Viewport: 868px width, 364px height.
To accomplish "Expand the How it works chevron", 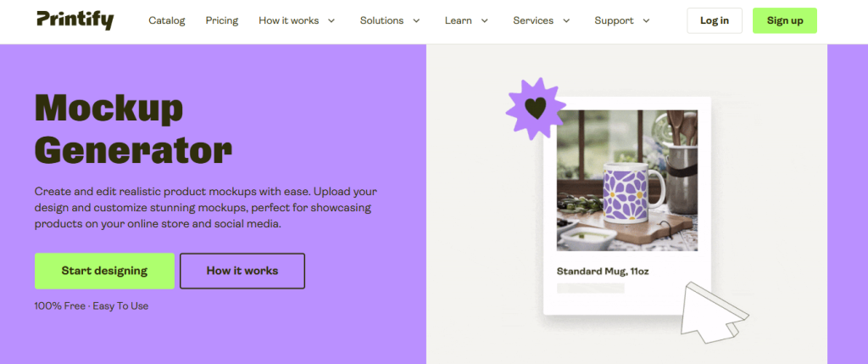I will [x=331, y=21].
